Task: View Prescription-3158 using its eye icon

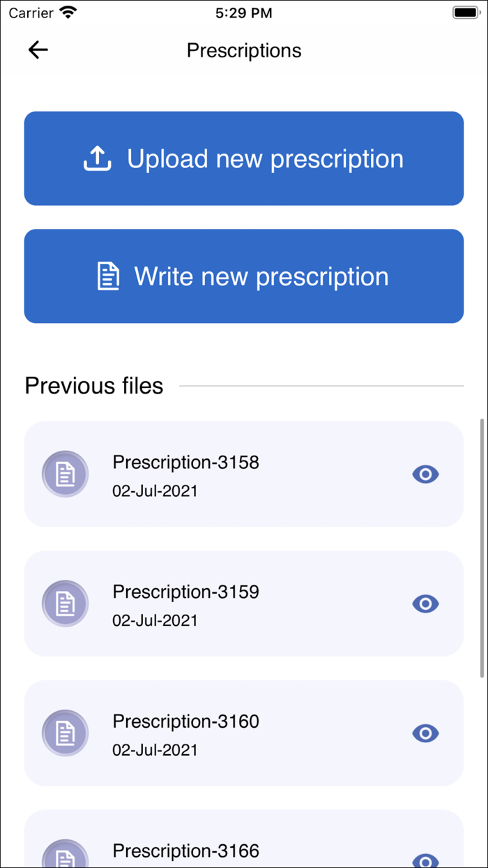Action: (x=425, y=474)
